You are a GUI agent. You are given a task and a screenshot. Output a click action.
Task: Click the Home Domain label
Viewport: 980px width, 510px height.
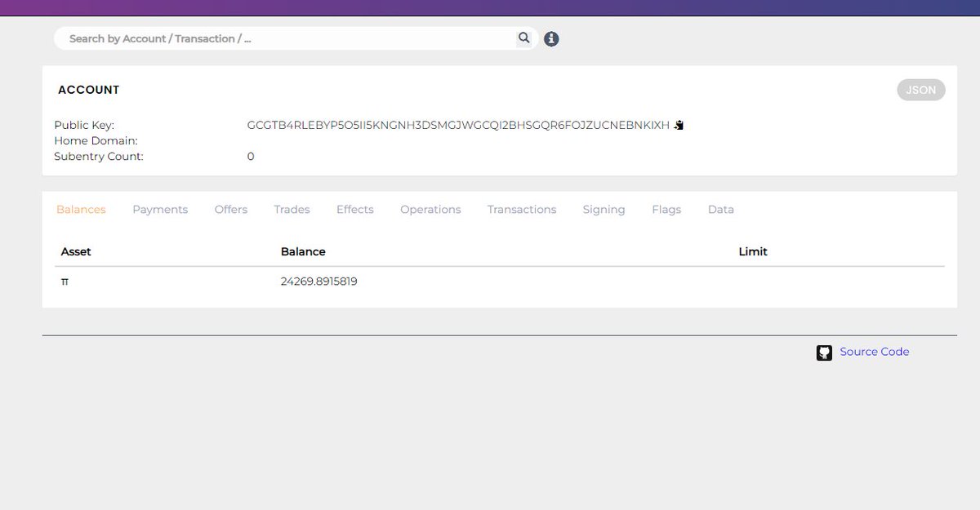point(96,140)
